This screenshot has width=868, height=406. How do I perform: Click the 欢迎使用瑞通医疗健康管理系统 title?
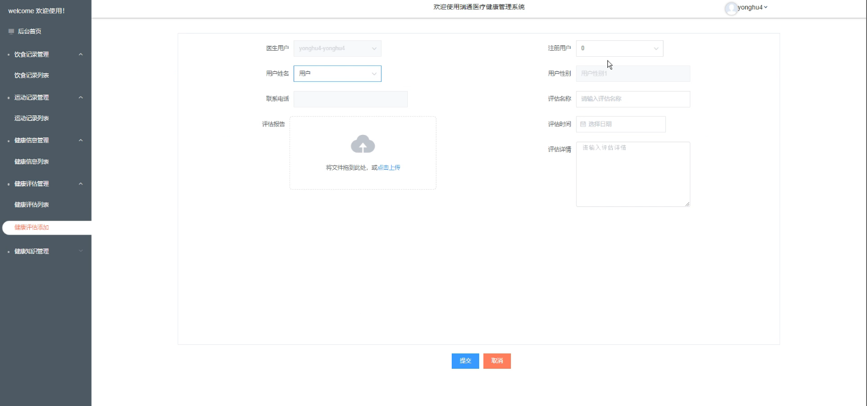point(479,7)
